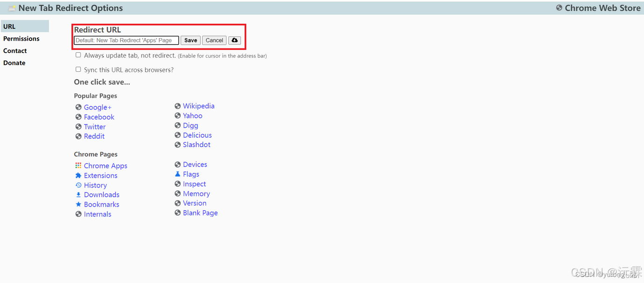Screen dimensions: 644x283
Task: Choose the Inspect link
Action: [x=194, y=184]
